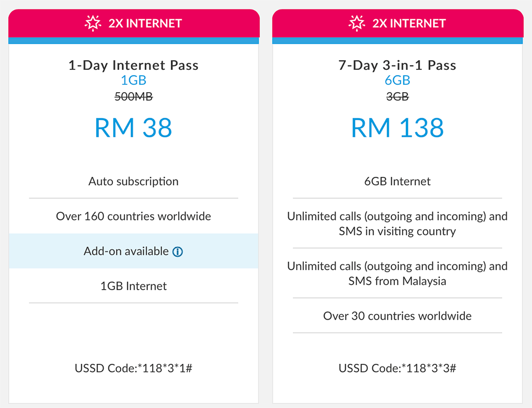Click the 2X INTERNET label above the 7-Day pass
This screenshot has width=532, height=408.
click(x=409, y=23)
